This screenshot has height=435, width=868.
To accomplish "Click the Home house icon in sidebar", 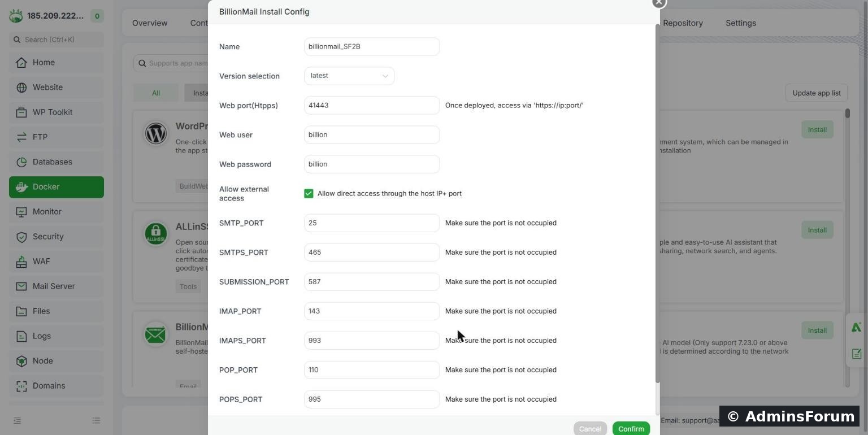I will point(21,63).
